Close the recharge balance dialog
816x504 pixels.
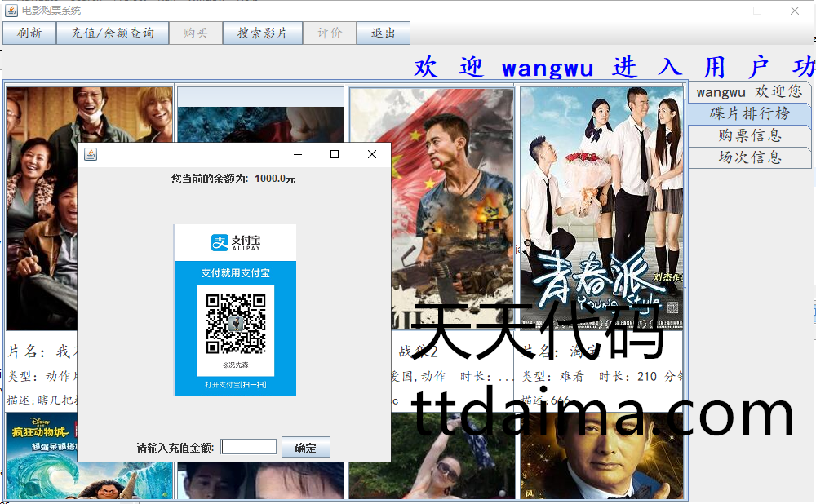coord(372,154)
